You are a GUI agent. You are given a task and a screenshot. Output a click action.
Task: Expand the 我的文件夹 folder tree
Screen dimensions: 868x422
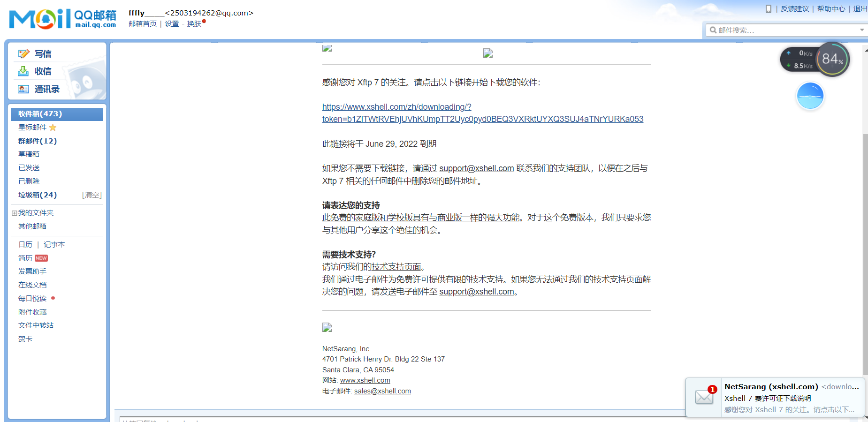(15, 213)
